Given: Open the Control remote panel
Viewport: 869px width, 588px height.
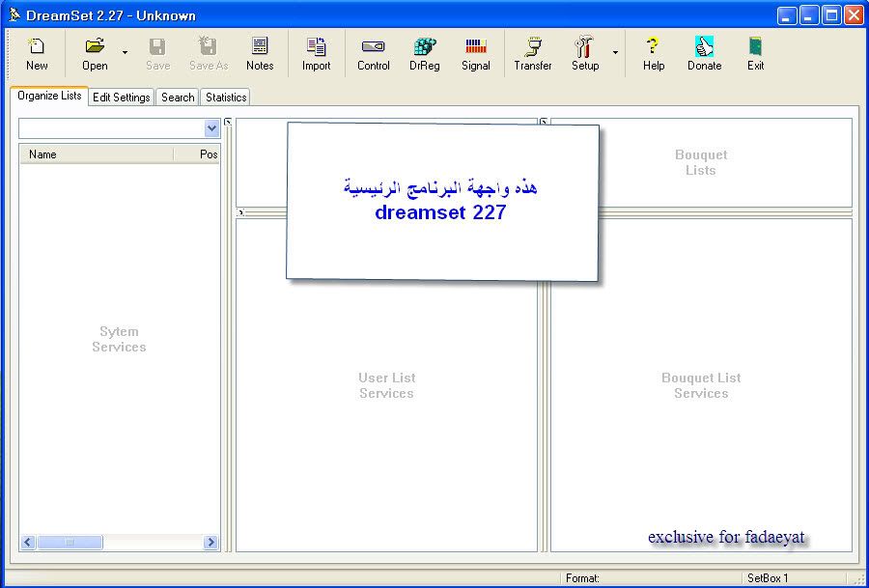Looking at the screenshot, I should [373, 54].
